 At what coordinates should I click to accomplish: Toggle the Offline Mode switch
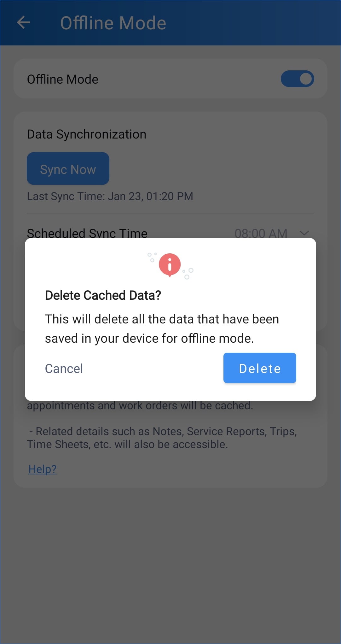(x=297, y=79)
